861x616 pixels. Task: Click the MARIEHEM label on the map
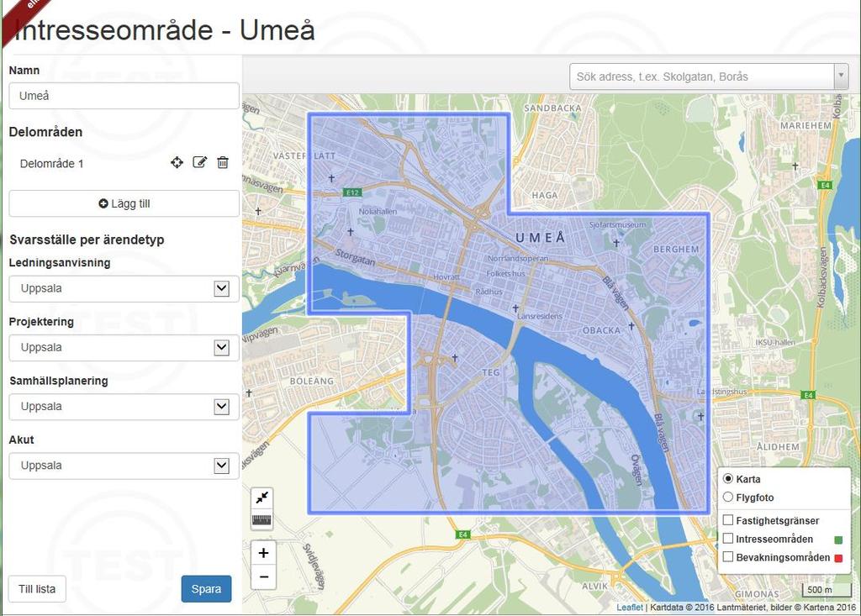806,126
